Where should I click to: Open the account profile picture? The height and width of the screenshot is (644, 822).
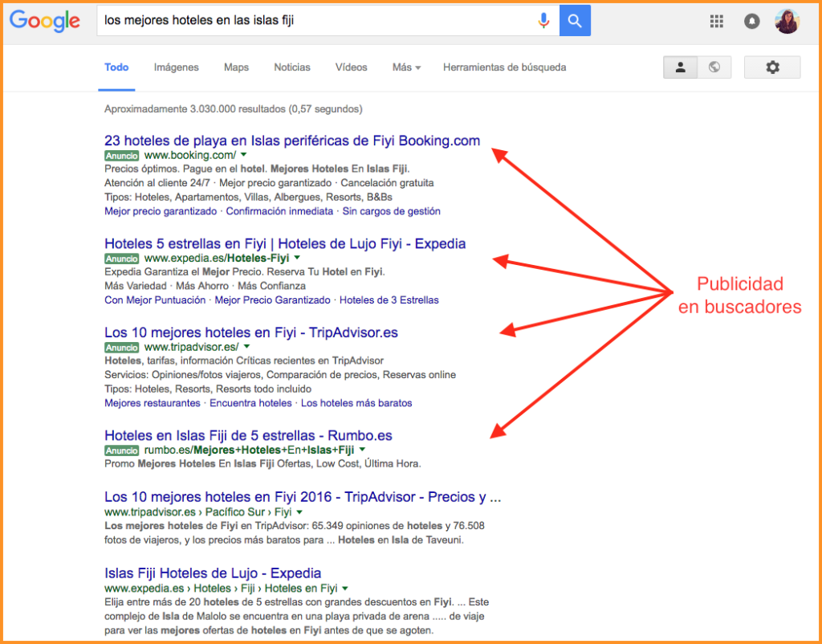(787, 21)
